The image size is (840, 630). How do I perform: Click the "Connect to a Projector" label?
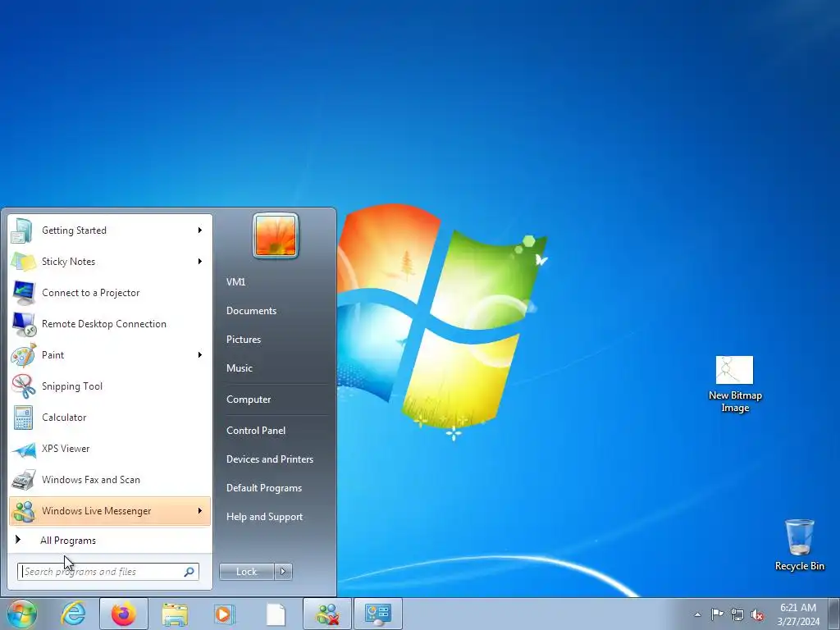click(90, 293)
